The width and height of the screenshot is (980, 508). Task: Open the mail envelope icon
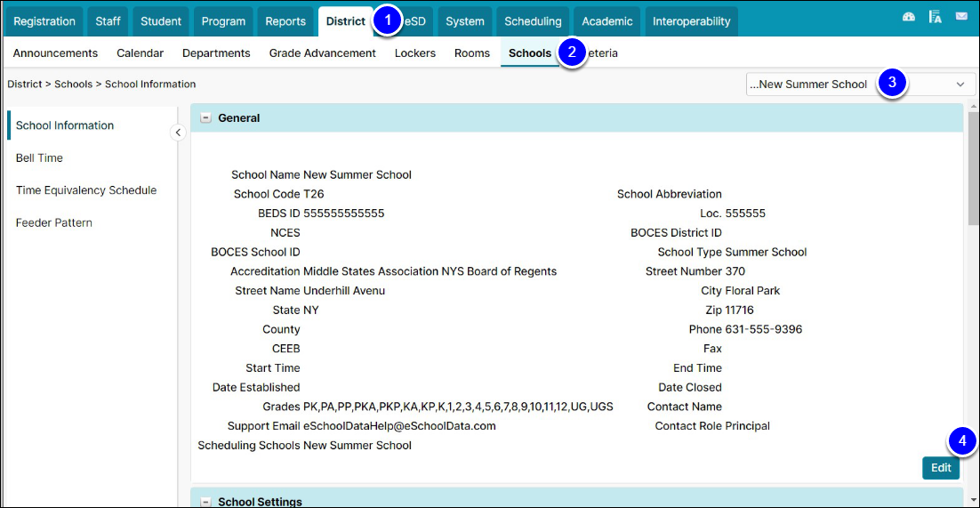click(x=961, y=17)
